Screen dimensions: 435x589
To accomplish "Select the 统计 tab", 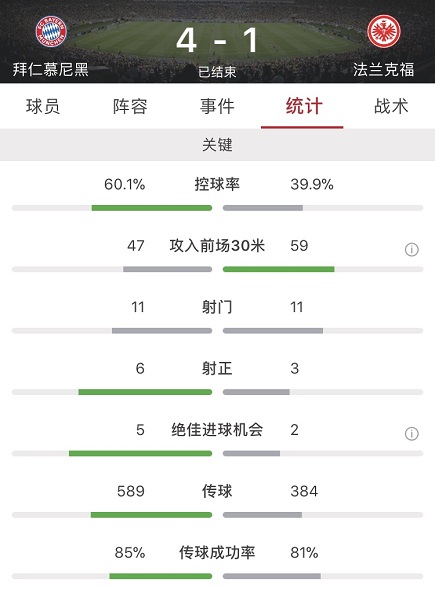I will point(304,106).
